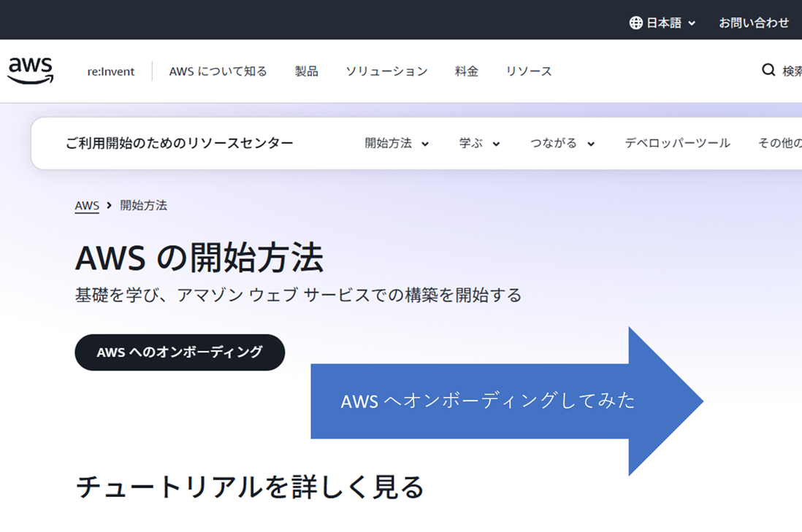Click the AWS へのオンボーディング button

[x=180, y=352]
